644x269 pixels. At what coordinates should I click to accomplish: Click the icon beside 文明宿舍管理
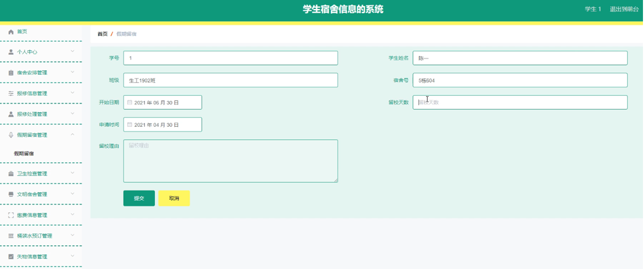11,194
